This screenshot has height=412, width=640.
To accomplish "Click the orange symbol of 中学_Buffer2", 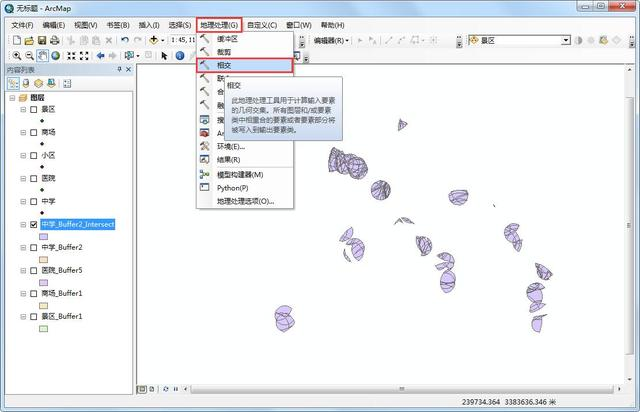I will pos(43,259).
